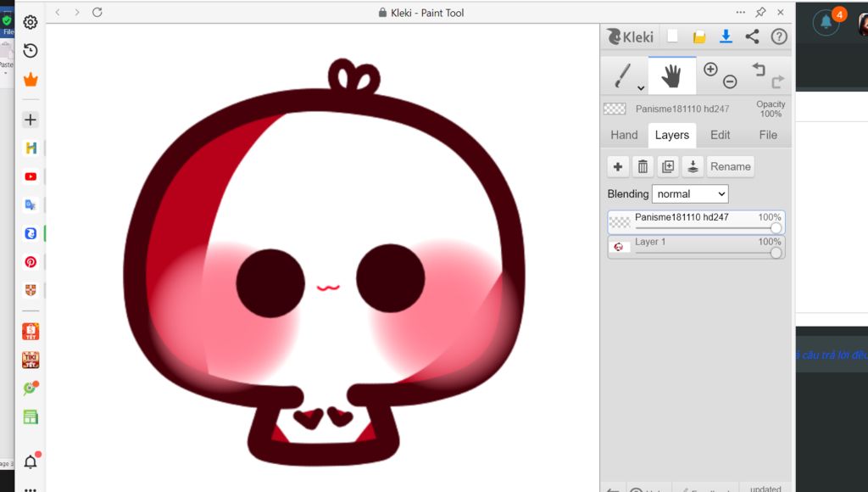868x492 pixels.
Task: Open the Blending mode dropdown
Action: coord(690,194)
